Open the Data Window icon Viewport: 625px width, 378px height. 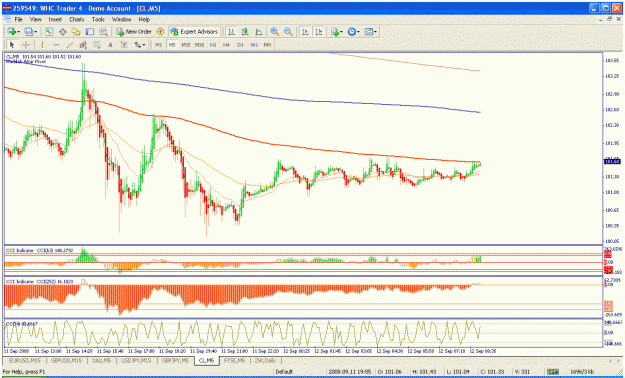point(63,32)
